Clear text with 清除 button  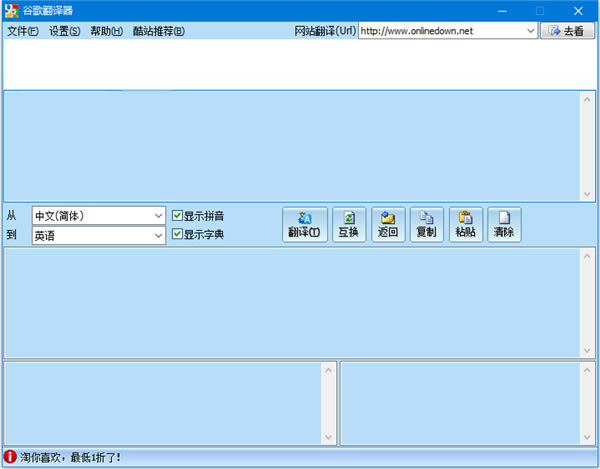504,225
